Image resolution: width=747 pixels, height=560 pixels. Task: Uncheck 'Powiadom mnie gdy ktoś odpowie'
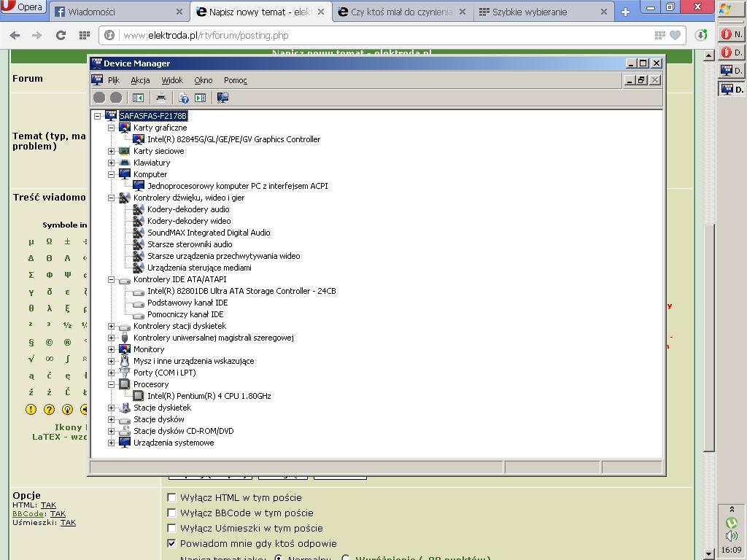tap(171, 543)
